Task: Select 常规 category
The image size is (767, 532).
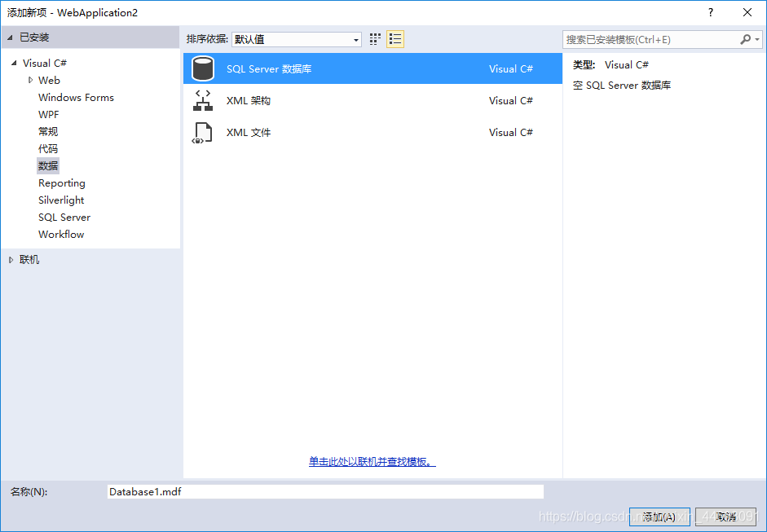Action: coord(48,131)
